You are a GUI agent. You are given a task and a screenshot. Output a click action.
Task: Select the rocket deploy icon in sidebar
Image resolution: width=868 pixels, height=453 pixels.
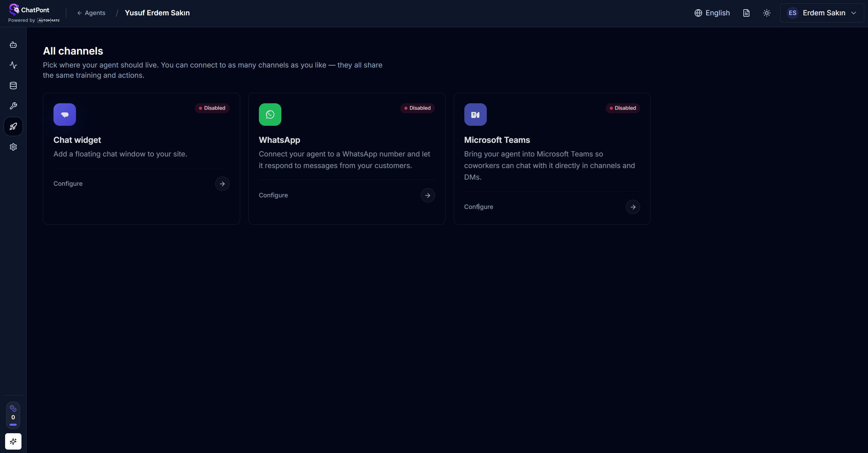13,126
